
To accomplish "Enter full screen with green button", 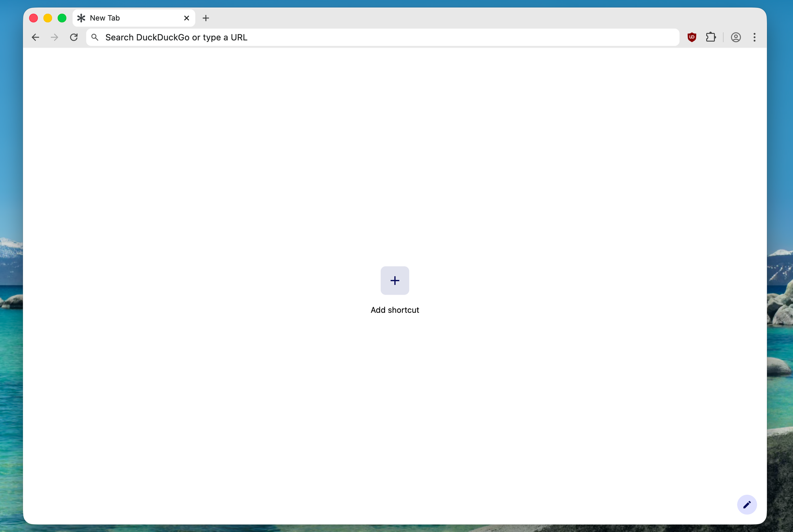I will click(62, 18).
